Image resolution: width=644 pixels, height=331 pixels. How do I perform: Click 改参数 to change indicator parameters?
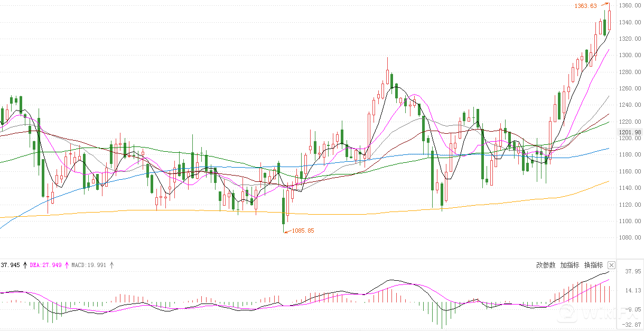(546, 265)
